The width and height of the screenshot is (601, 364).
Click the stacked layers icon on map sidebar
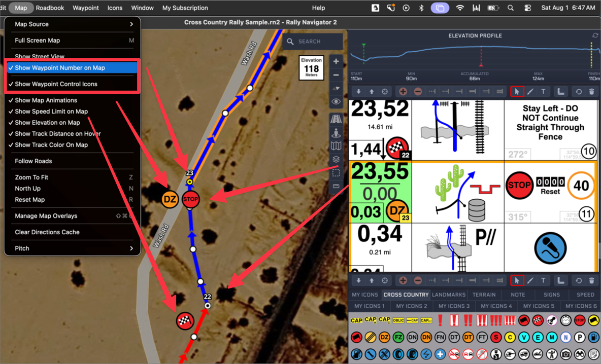(x=336, y=159)
